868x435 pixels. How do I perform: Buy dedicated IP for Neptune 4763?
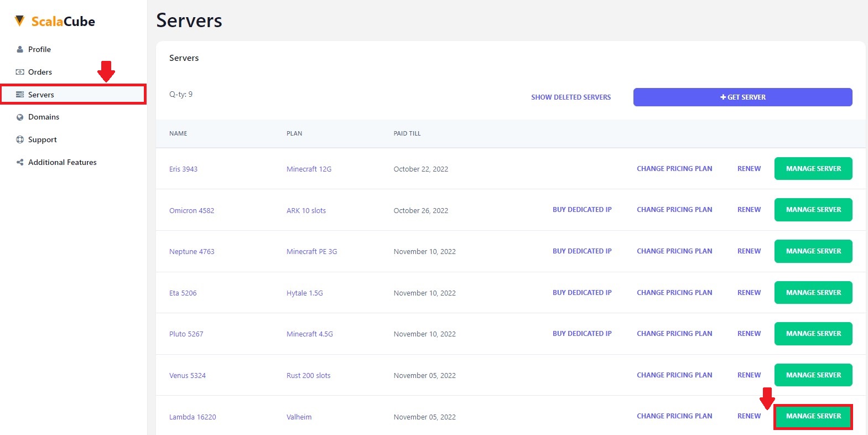582,251
